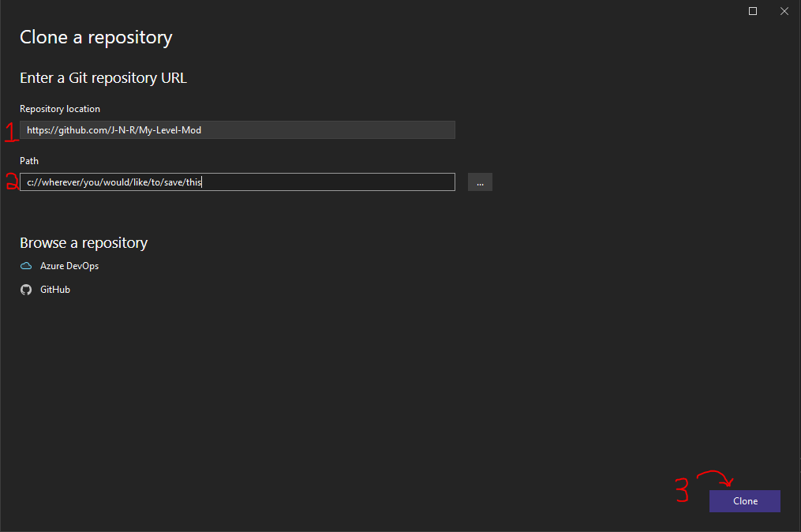Click the 'Enter a Git repository URL' heading

tap(103, 77)
